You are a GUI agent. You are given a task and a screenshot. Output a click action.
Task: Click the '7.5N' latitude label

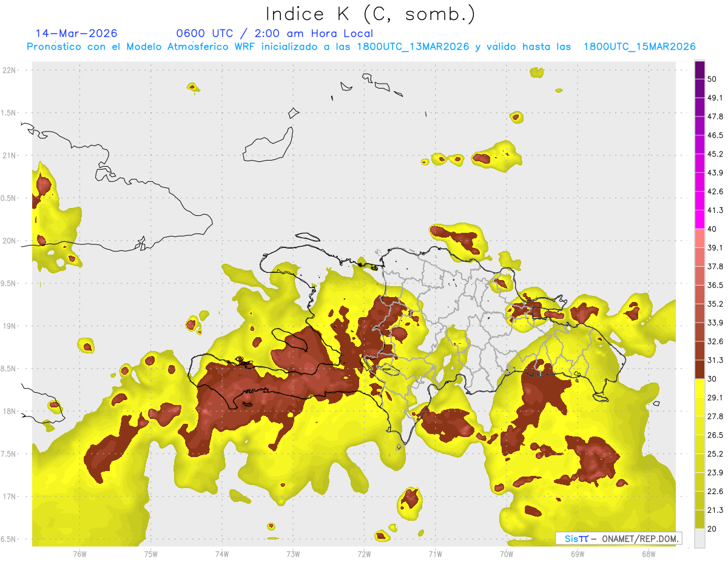click(x=9, y=454)
